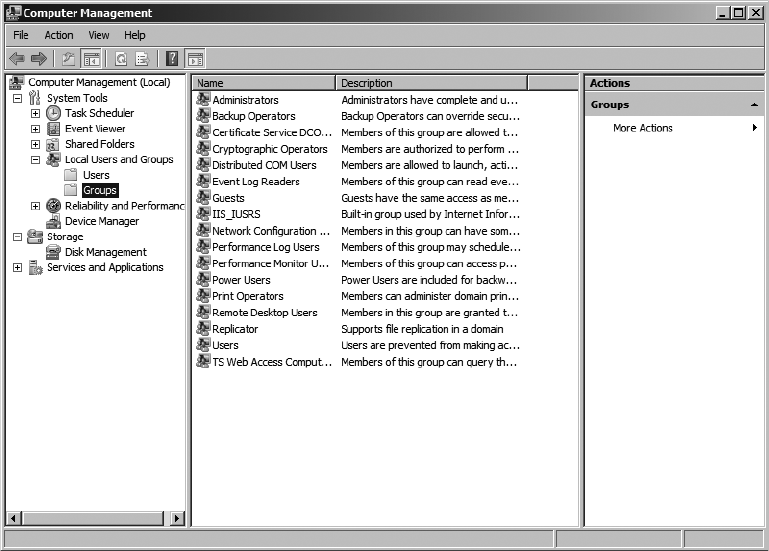Select the Performance Monitor U... group
769x551 pixels.
(271, 263)
